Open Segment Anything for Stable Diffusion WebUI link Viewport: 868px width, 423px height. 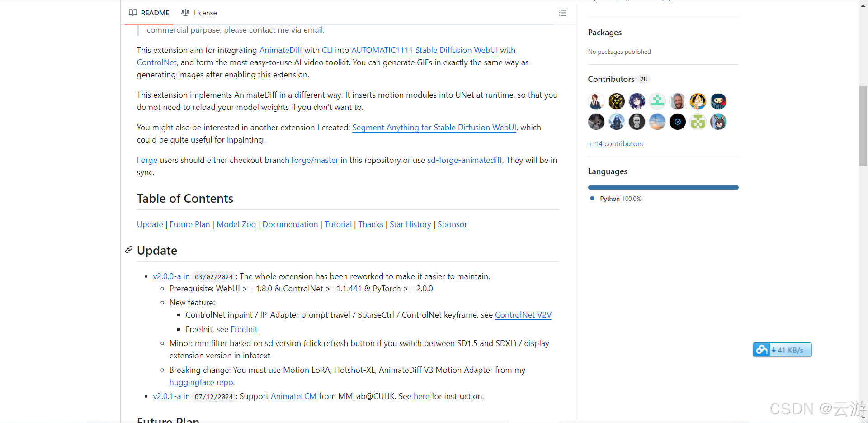[x=434, y=128]
